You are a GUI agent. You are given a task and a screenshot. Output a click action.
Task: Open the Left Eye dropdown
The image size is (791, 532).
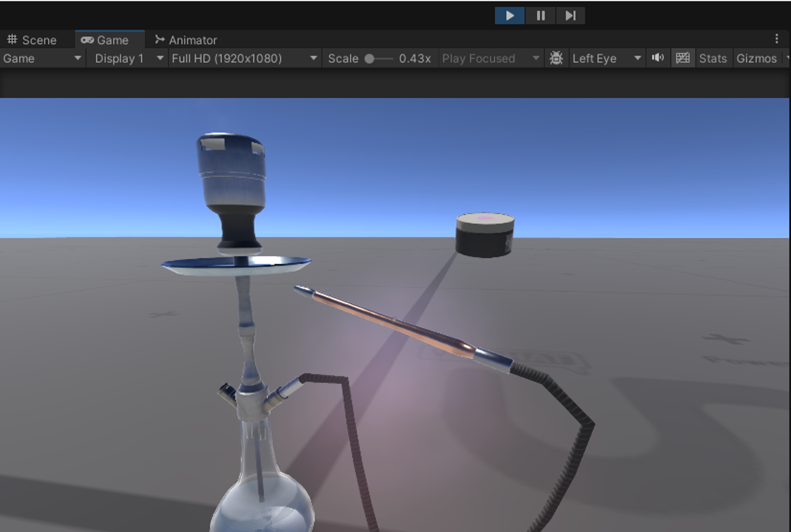click(x=607, y=59)
